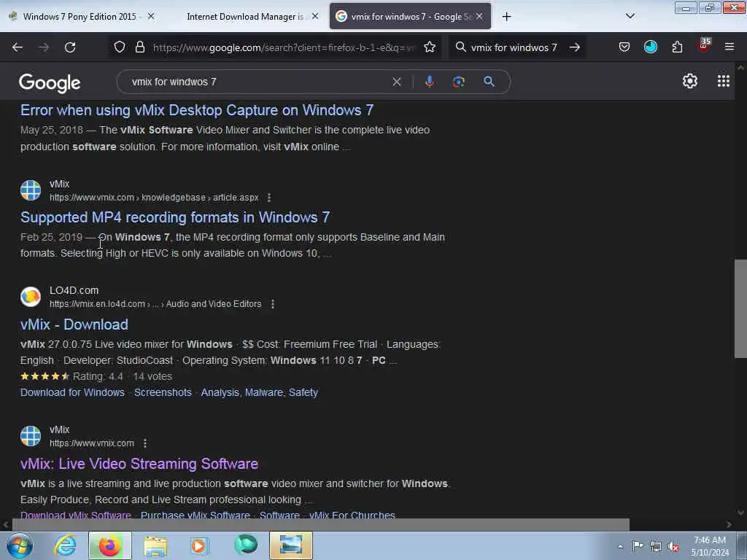The width and height of the screenshot is (747, 560).
Task: Switch to Internet Download Manager tab
Action: click(x=245, y=17)
